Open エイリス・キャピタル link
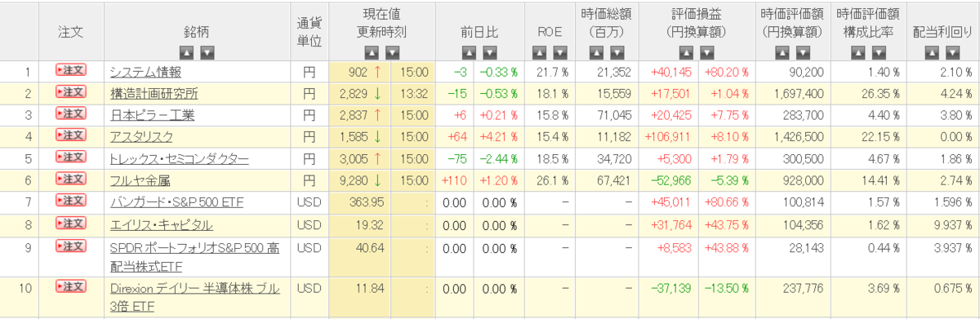 [x=162, y=224]
